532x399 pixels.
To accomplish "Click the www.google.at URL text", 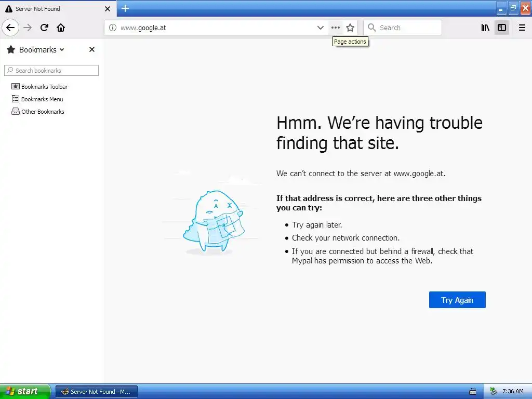I will [143, 28].
